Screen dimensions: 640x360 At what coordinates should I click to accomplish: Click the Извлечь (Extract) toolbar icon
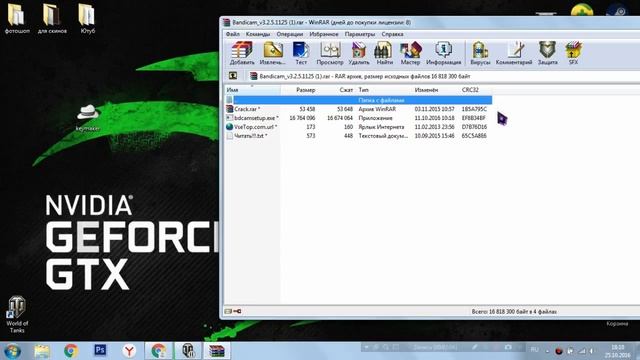(x=273, y=53)
